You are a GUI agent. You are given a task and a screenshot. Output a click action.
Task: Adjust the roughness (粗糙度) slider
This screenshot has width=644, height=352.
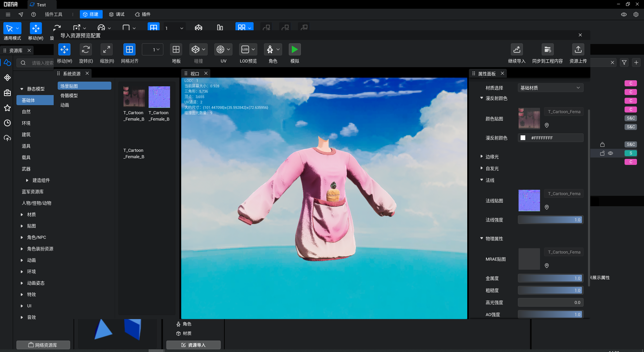(x=550, y=290)
